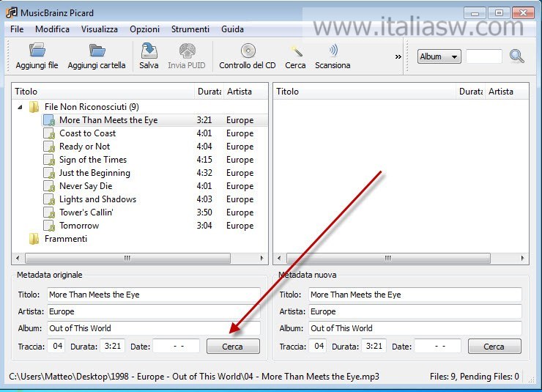Click the MusicBrainz Picard title bar icon

pos(12,12)
